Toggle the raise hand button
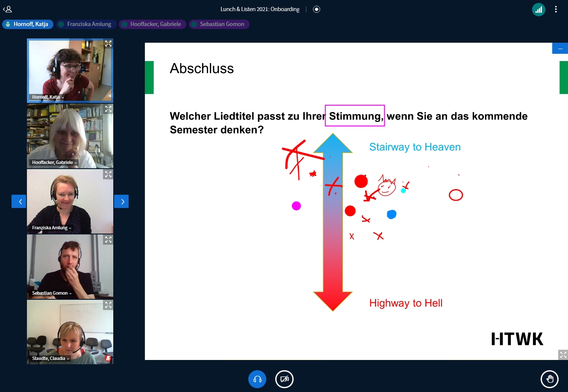 (x=549, y=379)
